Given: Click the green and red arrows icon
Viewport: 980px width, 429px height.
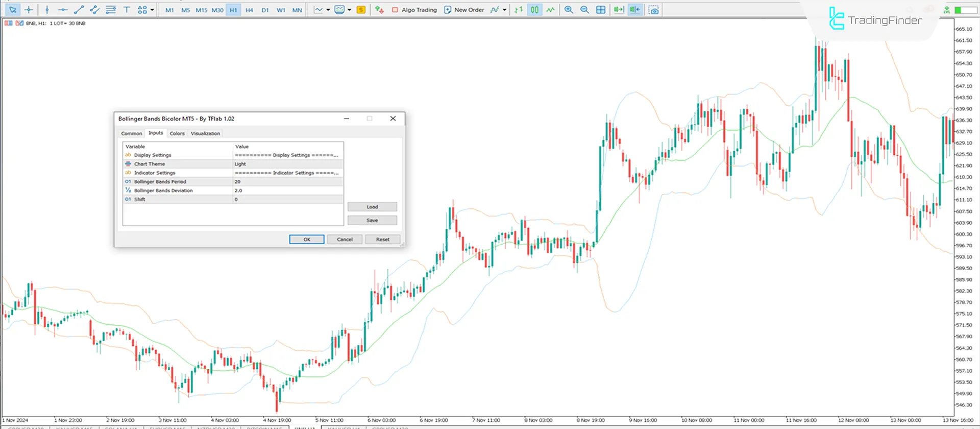Looking at the screenshot, I should coord(379,10).
